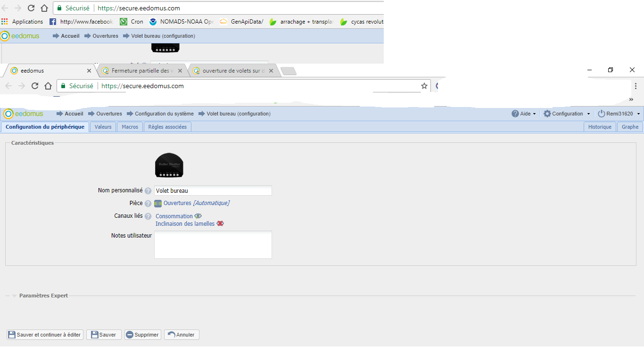Click the Notes utilisateur text area

click(213, 245)
